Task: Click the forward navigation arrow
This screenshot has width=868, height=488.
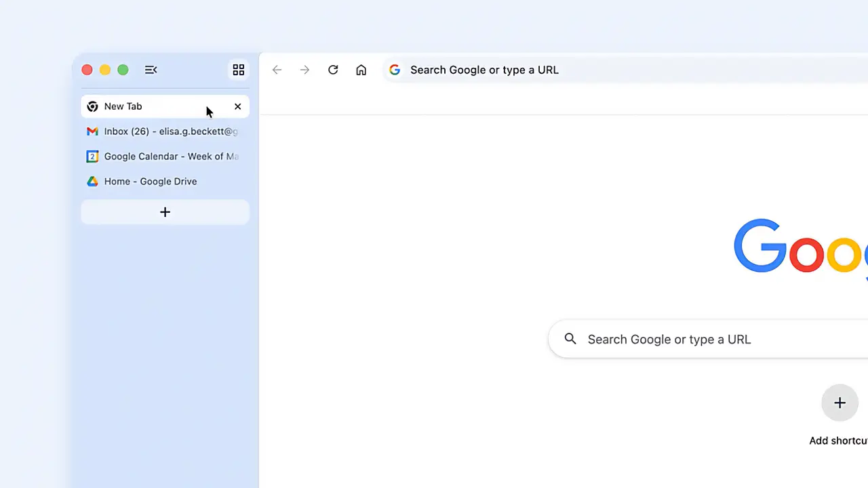Action: tap(304, 70)
